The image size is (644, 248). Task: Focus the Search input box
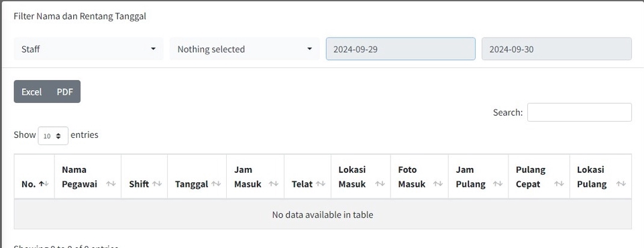tap(579, 112)
